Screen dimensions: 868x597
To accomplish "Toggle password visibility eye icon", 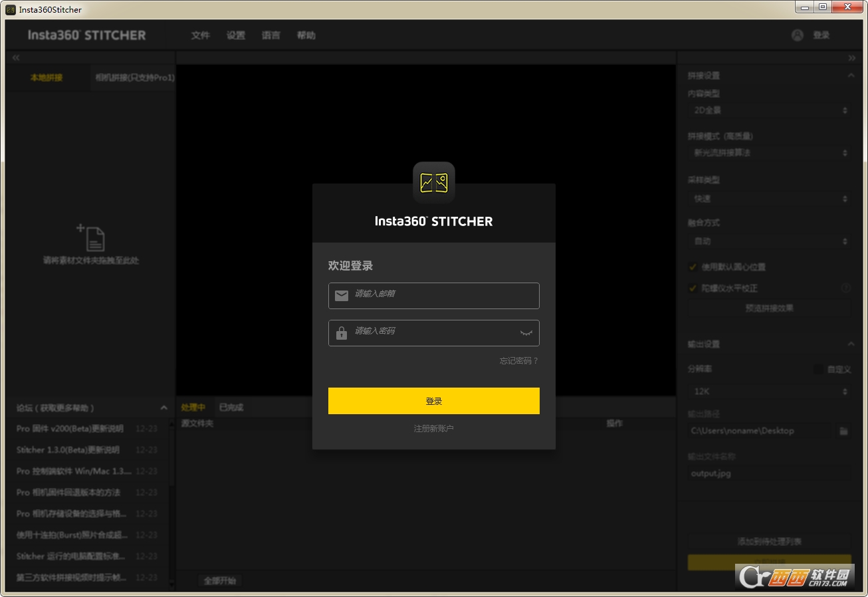I will (x=526, y=332).
